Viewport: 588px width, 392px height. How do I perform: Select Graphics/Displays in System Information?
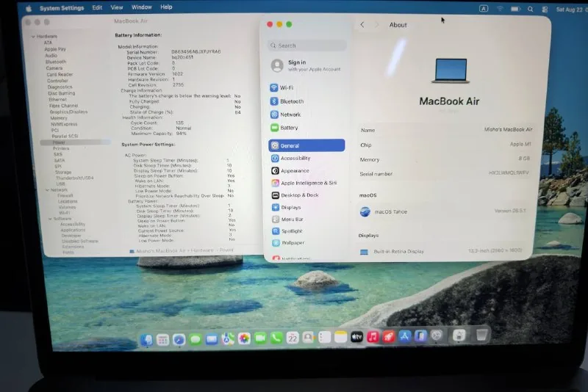pyautogui.click(x=68, y=112)
